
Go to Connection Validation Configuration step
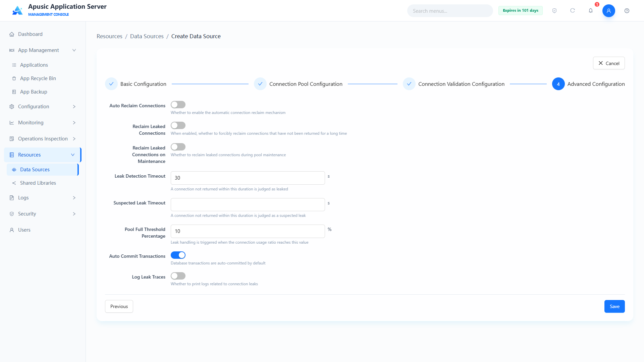tap(454, 84)
